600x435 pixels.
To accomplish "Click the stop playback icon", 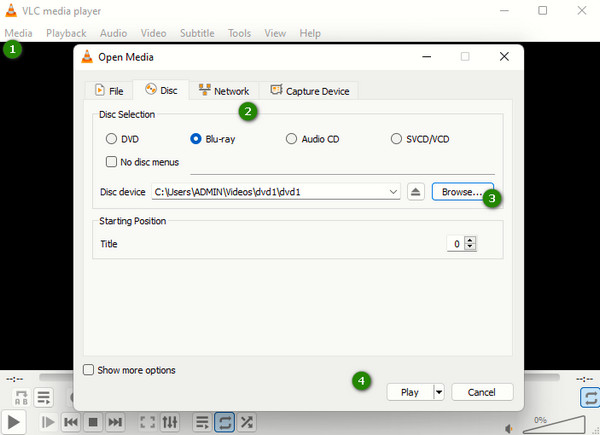I will 93,422.
